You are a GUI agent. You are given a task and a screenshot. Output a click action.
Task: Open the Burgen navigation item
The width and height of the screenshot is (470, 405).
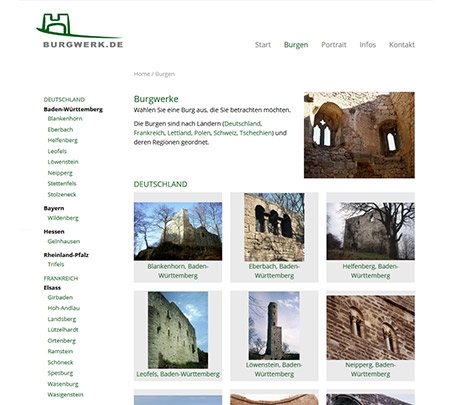296,45
